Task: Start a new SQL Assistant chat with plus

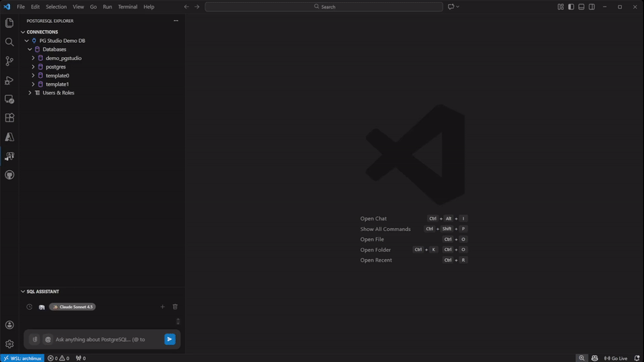Action: [x=162, y=307]
